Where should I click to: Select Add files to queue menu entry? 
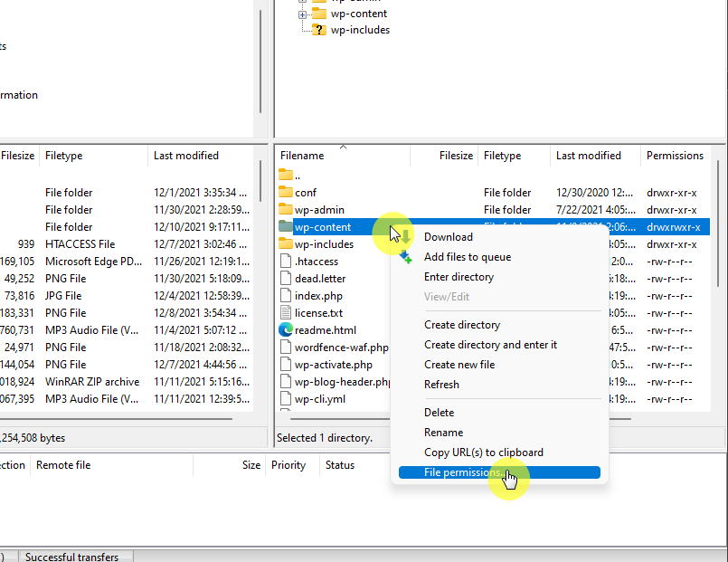[x=468, y=257]
